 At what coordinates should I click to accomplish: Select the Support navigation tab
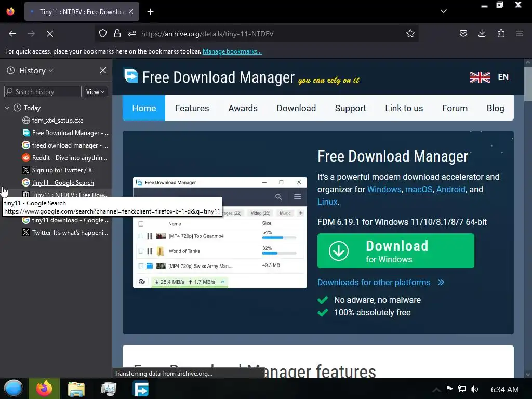point(351,108)
